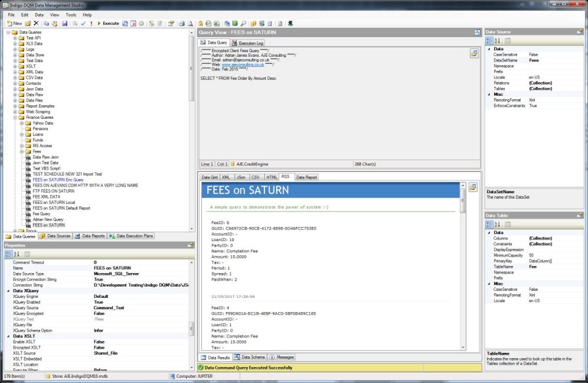
Task: Click the print icon in the toolbar
Action: point(182,24)
